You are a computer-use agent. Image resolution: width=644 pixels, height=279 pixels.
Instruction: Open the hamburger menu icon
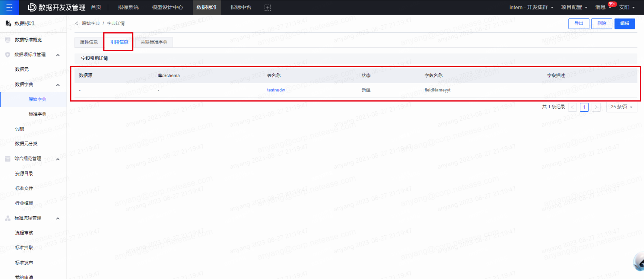(9, 8)
